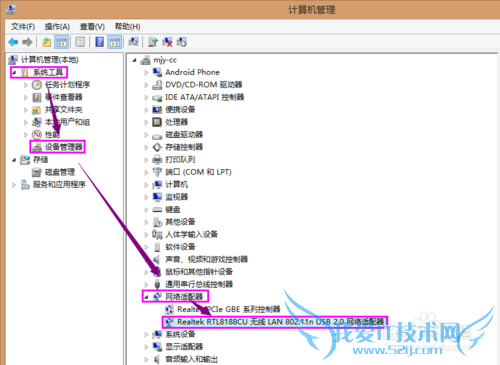Click the 共享文件夹 folder icon

[36, 110]
